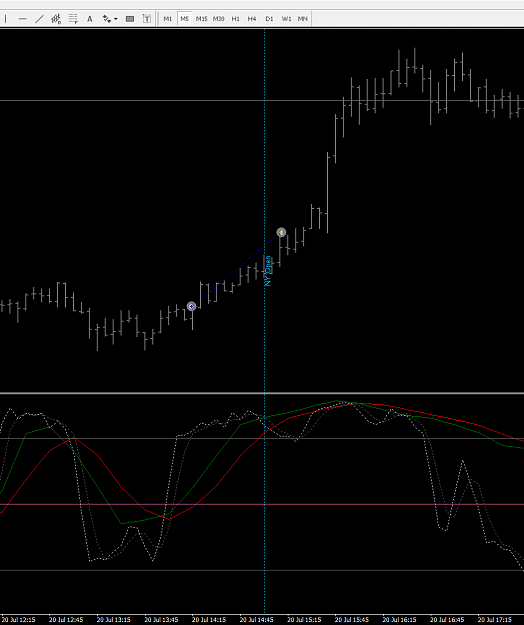Screen dimensions: 524x625
Task: Select the arrows drawing tool
Action: [107, 19]
